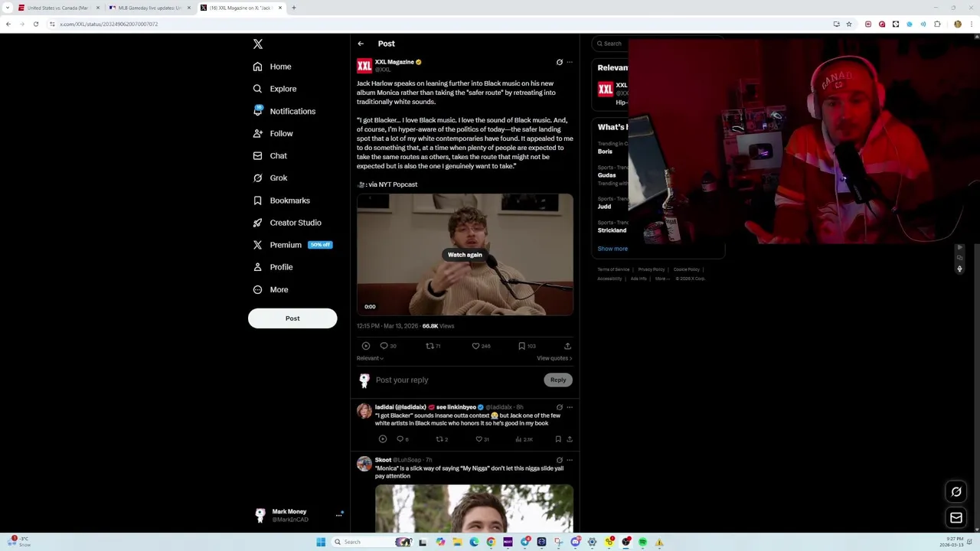Open Chat from the sidebar

pyautogui.click(x=269, y=155)
